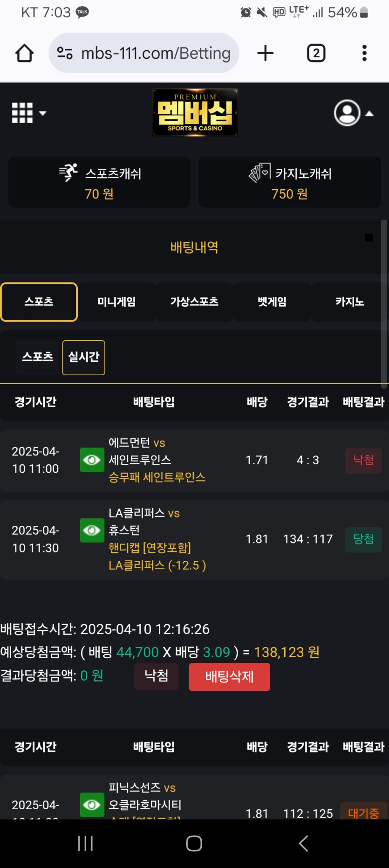
Task: Tap the browser home icon
Action: click(24, 53)
